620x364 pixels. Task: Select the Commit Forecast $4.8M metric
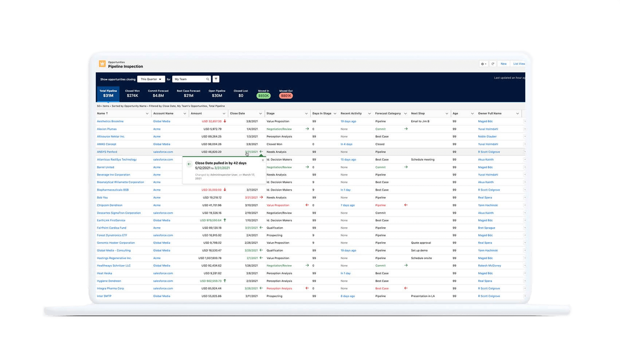pyautogui.click(x=158, y=94)
